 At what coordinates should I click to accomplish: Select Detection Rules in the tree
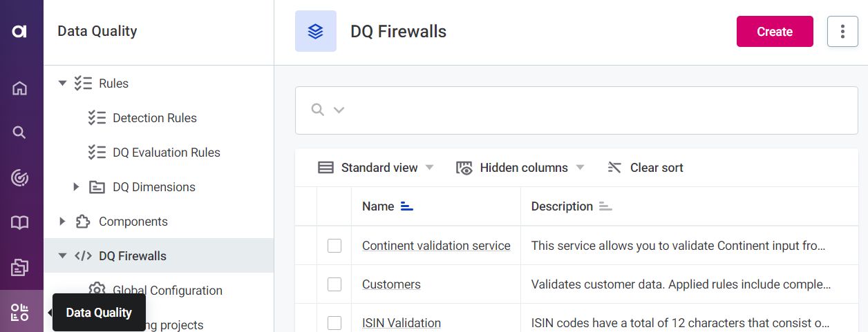pyautogui.click(x=154, y=118)
